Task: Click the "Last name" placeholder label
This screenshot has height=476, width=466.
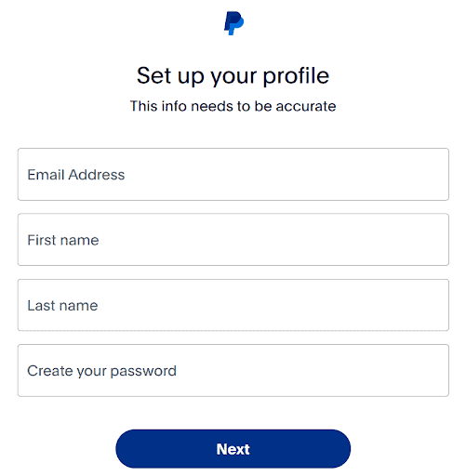Action: click(x=62, y=306)
